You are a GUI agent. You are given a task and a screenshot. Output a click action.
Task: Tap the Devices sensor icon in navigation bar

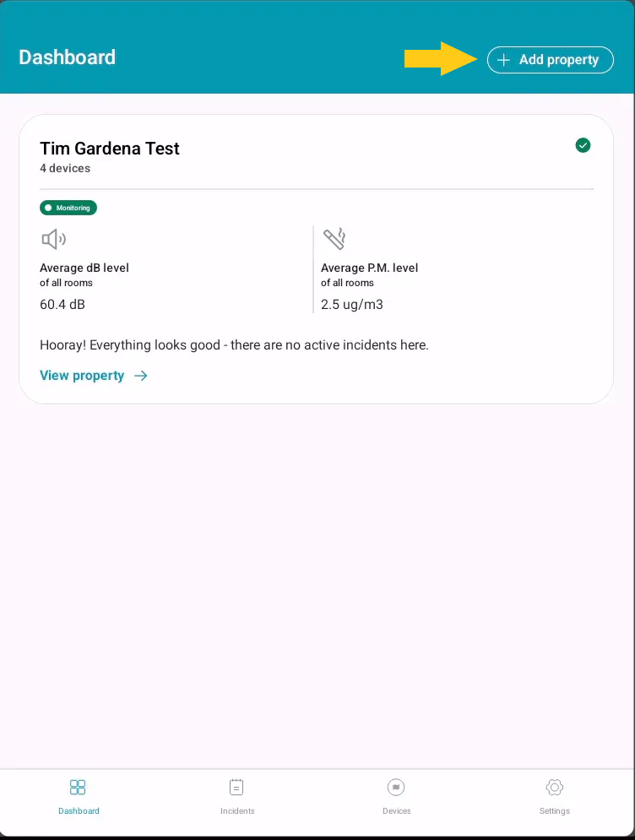coord(396,787)
